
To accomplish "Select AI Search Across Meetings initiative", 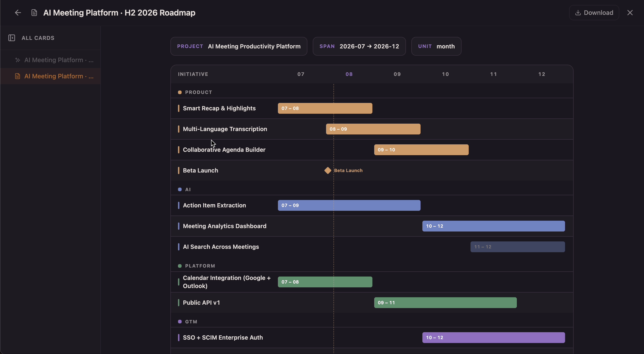I will click(221, 247).
